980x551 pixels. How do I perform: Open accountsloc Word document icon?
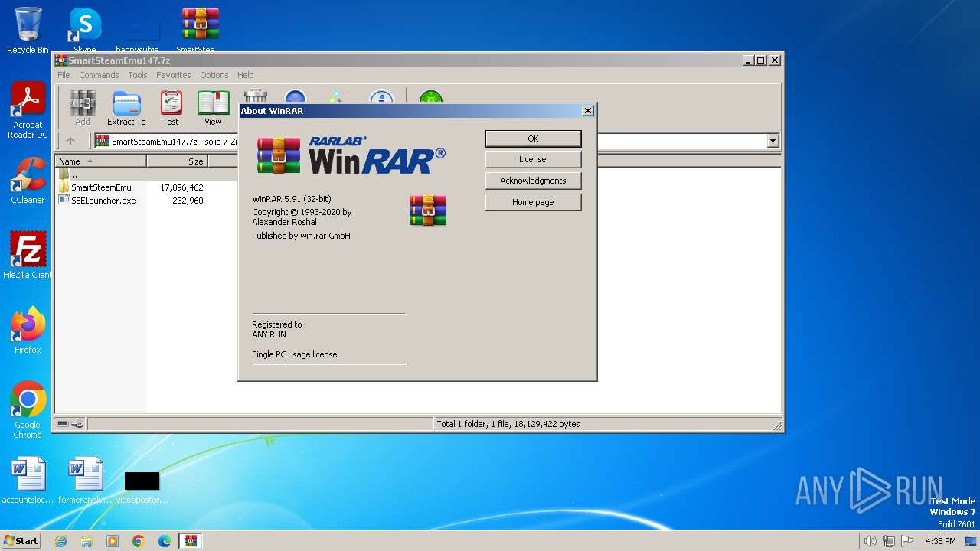coord(28,481)
